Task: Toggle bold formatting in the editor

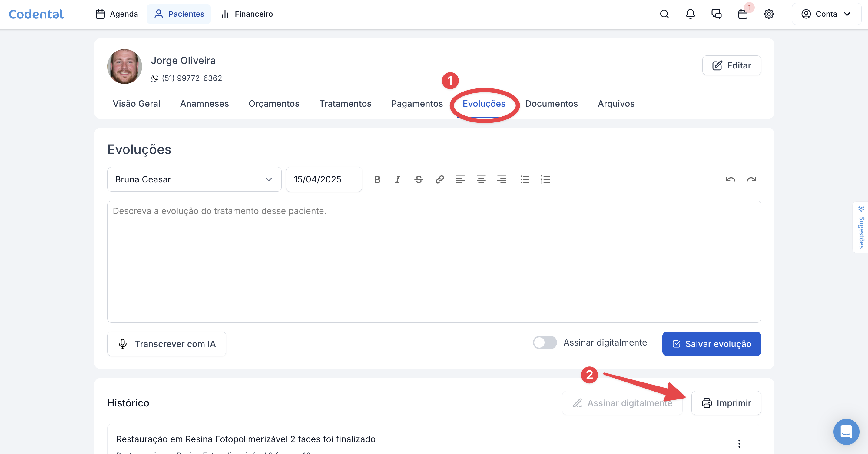Action: [x=377, y=179]
